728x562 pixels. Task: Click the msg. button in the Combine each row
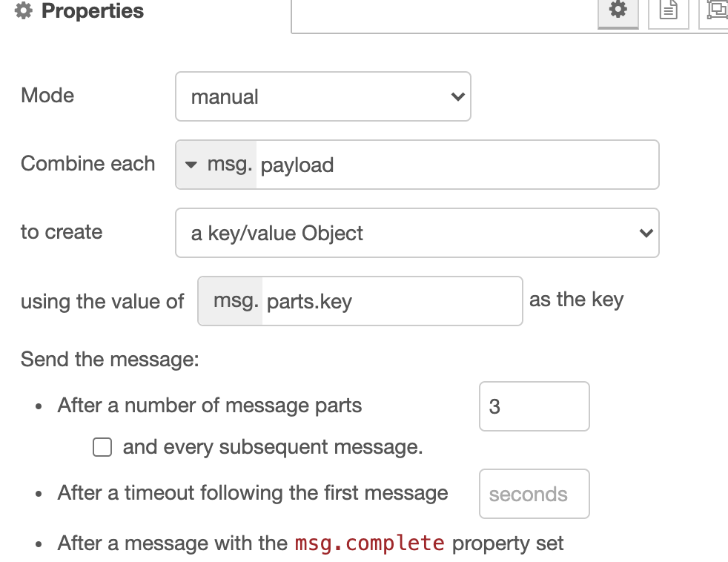point(215,165)
